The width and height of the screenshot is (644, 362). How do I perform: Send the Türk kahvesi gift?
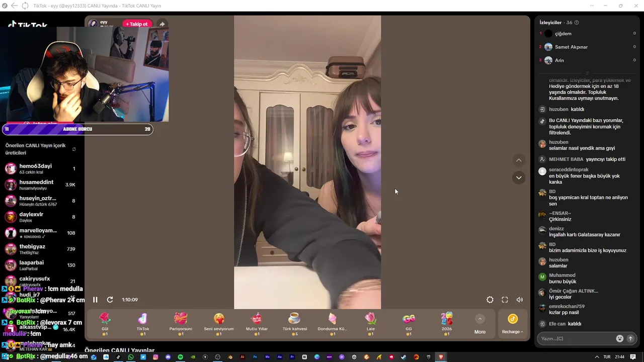pos(295,324)
